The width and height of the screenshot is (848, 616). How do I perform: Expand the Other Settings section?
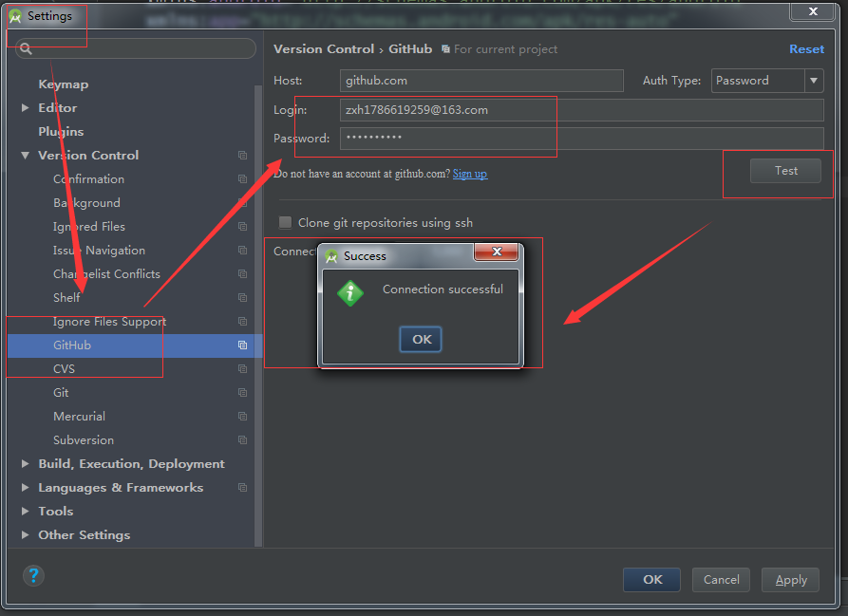pos(25,535)
